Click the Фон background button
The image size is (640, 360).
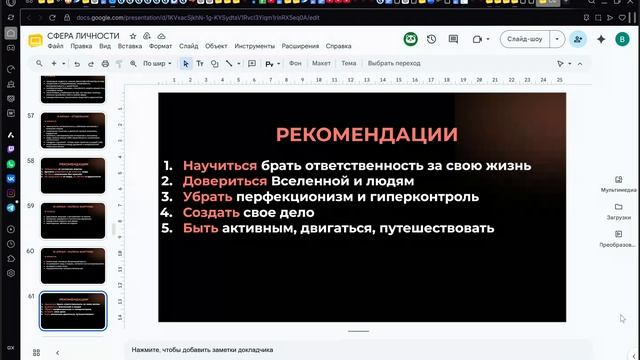[295, 63]
